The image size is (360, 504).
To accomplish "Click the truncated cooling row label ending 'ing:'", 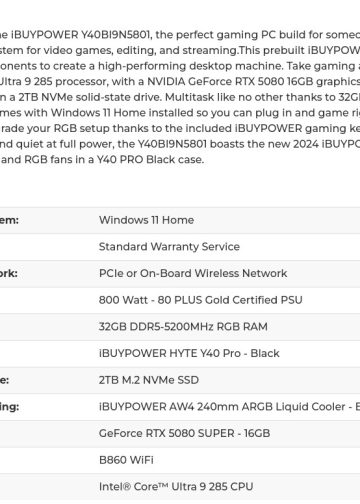I will tap(9, 407).
